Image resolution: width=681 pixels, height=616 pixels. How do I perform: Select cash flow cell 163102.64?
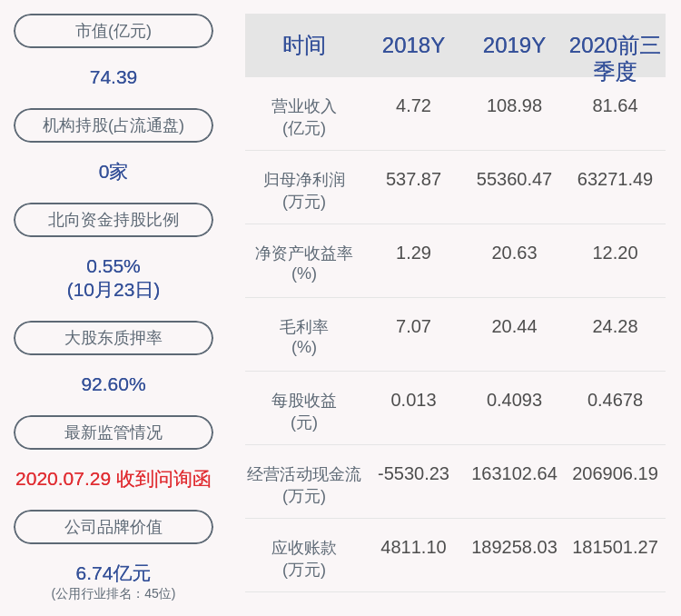514,473
